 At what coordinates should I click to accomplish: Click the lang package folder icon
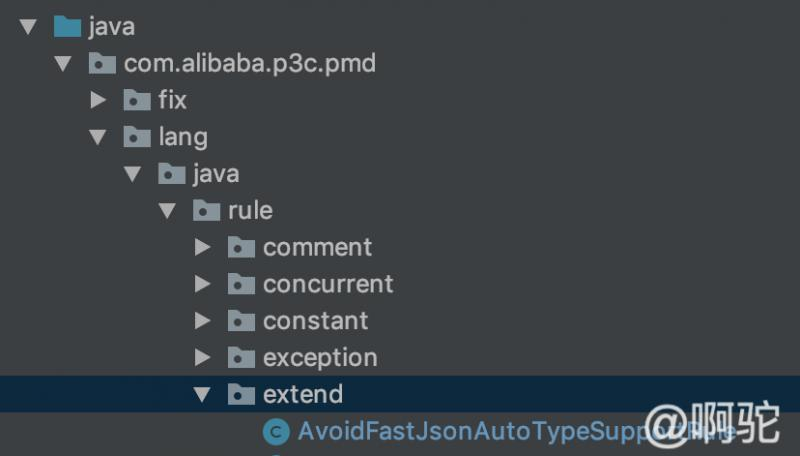[137, 137]
